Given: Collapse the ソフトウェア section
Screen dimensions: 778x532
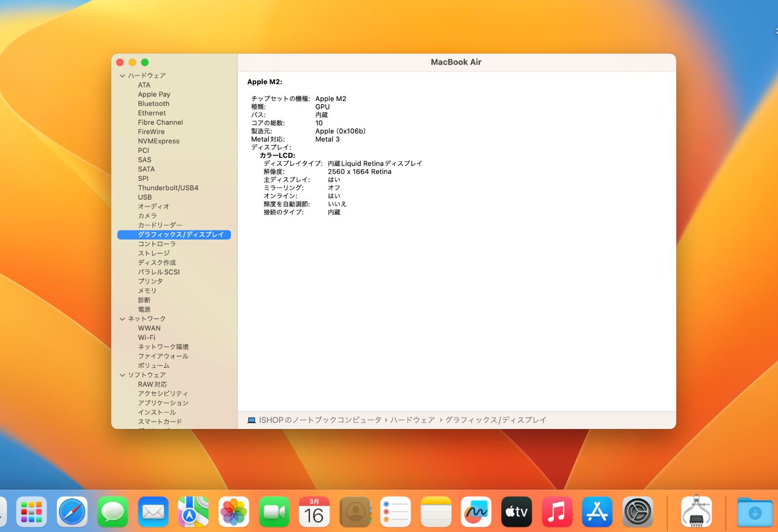Looking at the screenshot, I should click(123, 375).
